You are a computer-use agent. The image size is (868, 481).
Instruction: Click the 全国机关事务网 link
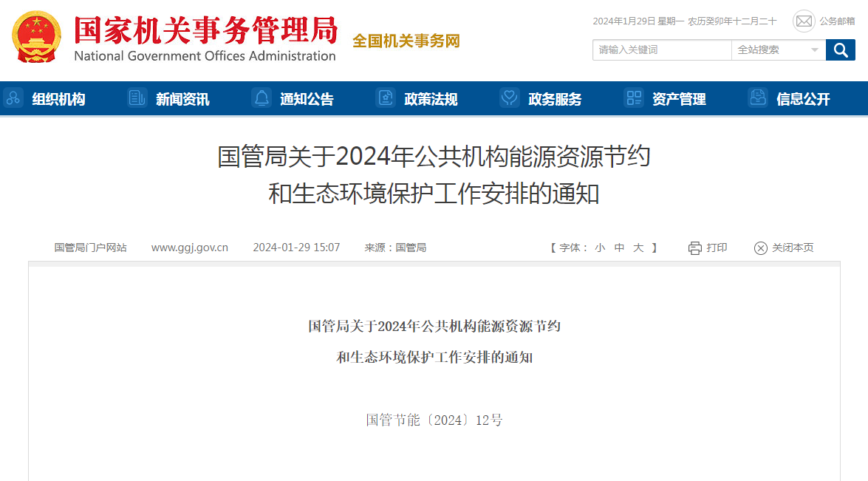click(x=406, y=41)
